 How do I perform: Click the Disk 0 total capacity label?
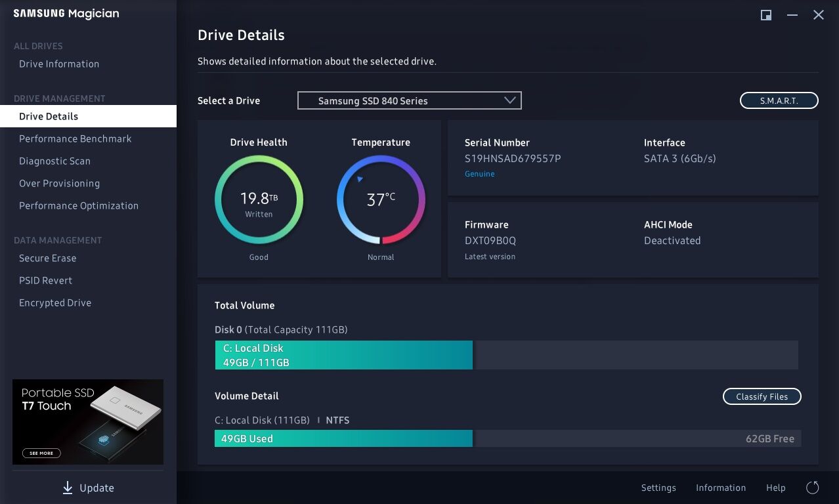click(281, 329)
